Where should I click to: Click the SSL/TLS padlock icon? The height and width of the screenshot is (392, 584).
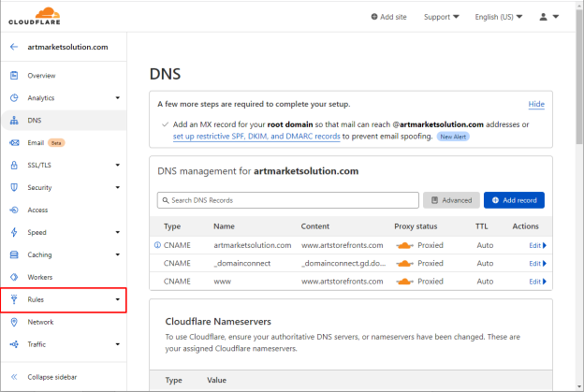point(14,165)
